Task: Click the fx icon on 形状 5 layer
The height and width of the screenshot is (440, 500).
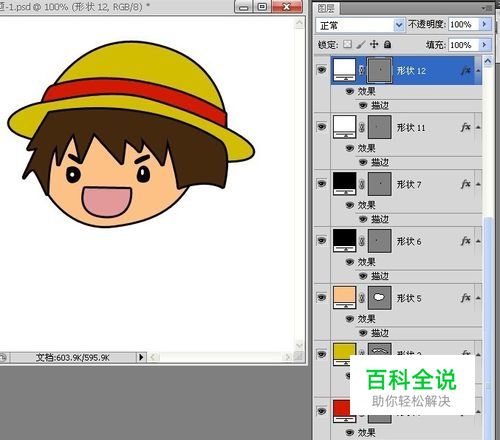Action: point(466,298)
